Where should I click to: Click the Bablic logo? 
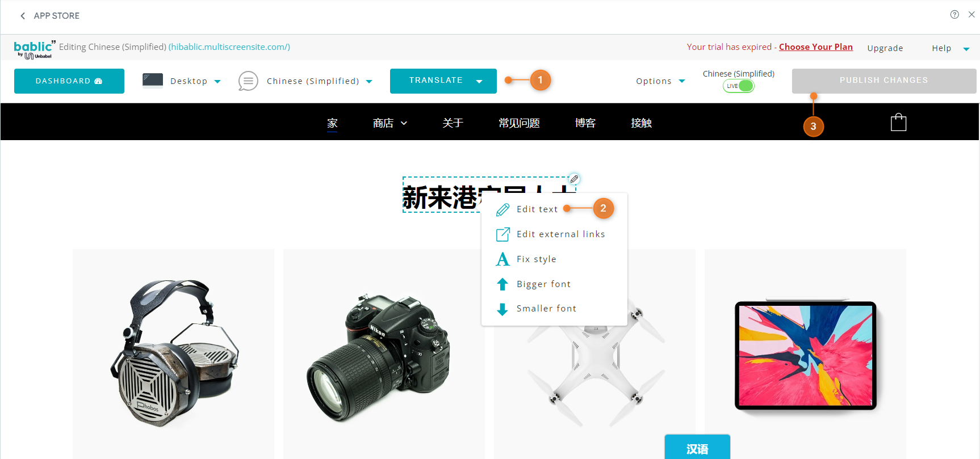(x=34, y=49)
